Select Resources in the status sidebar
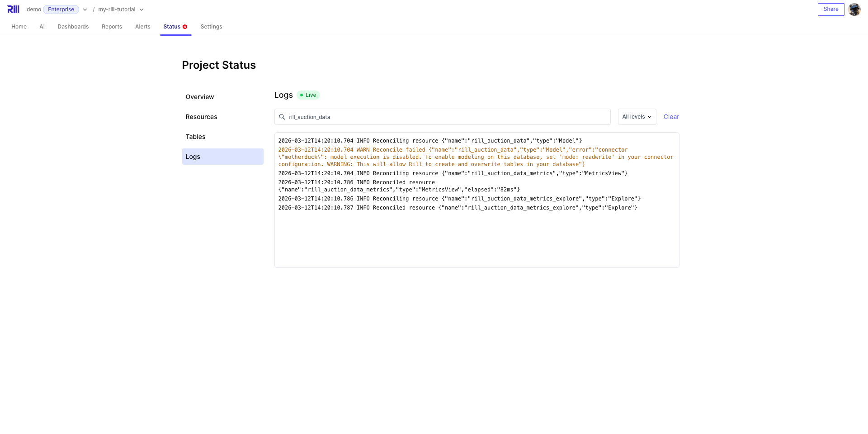 pos(201,117)
